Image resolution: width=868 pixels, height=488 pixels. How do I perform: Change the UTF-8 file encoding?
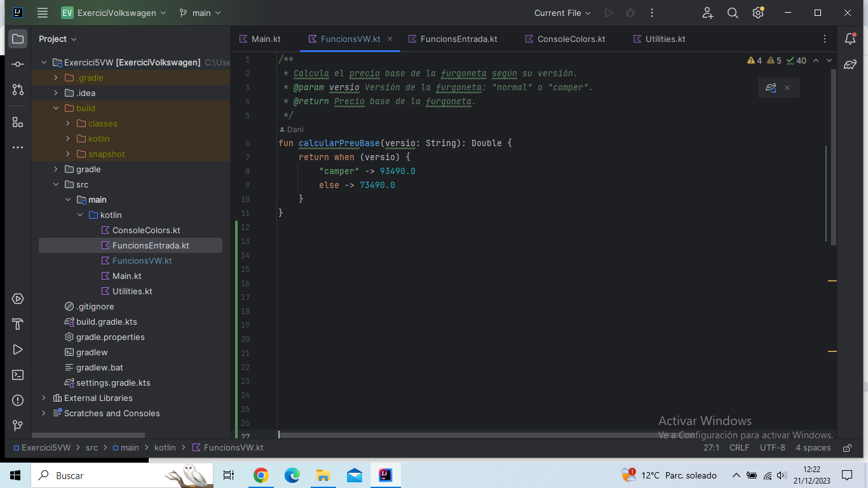(x=772, y=447)
